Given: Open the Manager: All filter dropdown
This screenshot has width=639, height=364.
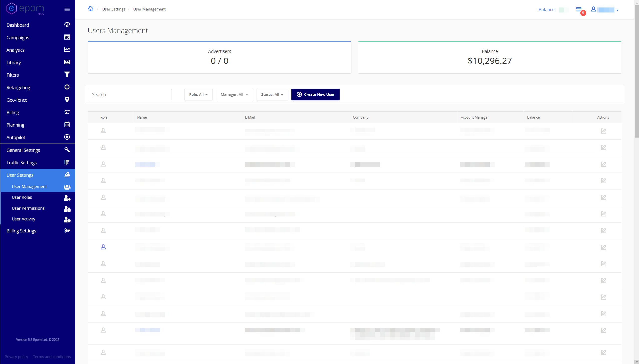Looking at the screenshot, I should [x=234, y=95].
